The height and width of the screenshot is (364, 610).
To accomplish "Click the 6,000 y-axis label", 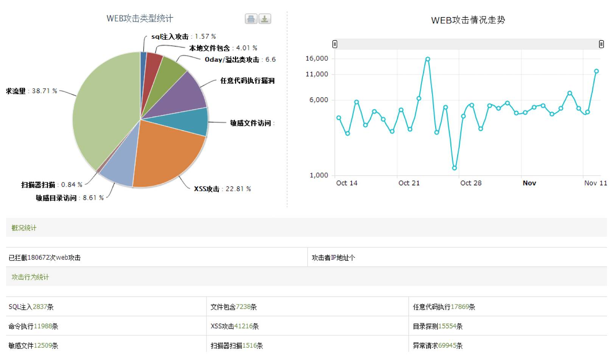I will (319, 100).
